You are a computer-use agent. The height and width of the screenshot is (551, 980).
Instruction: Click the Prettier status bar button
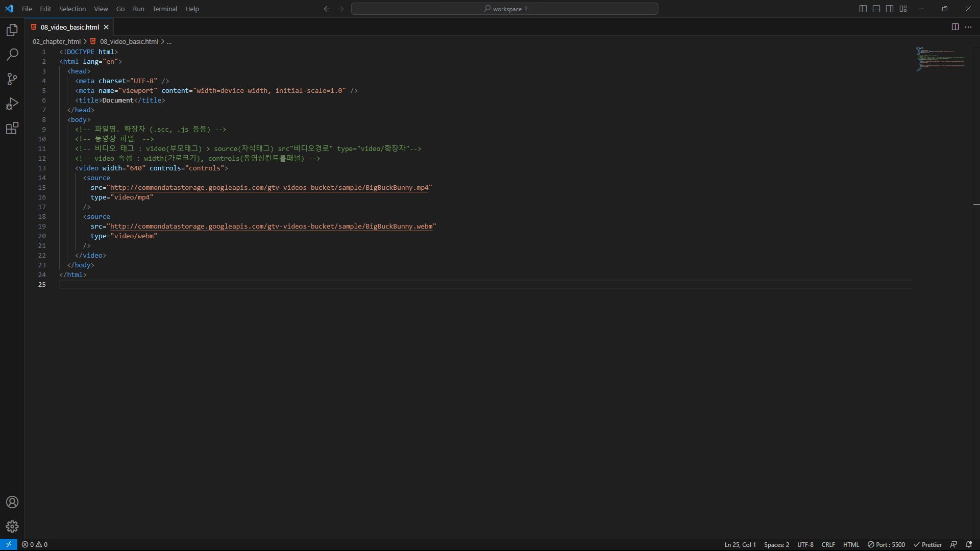[927, 544]
